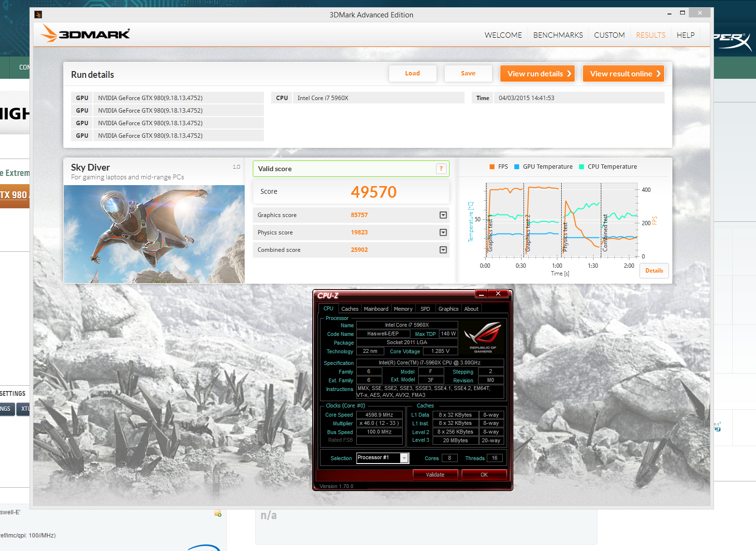Click the FPS orange legend swatch
Viewport: 756px width, 551px height.
coord(492,167)
